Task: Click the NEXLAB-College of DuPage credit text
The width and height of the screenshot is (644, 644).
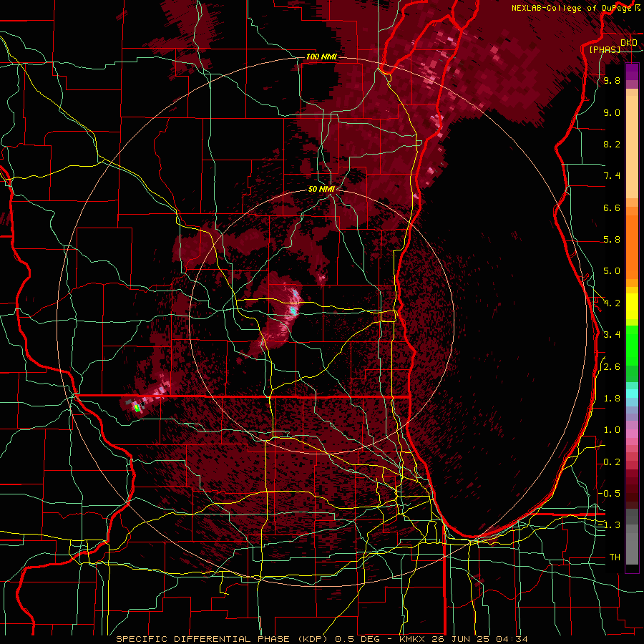Action: coord(571,8)
